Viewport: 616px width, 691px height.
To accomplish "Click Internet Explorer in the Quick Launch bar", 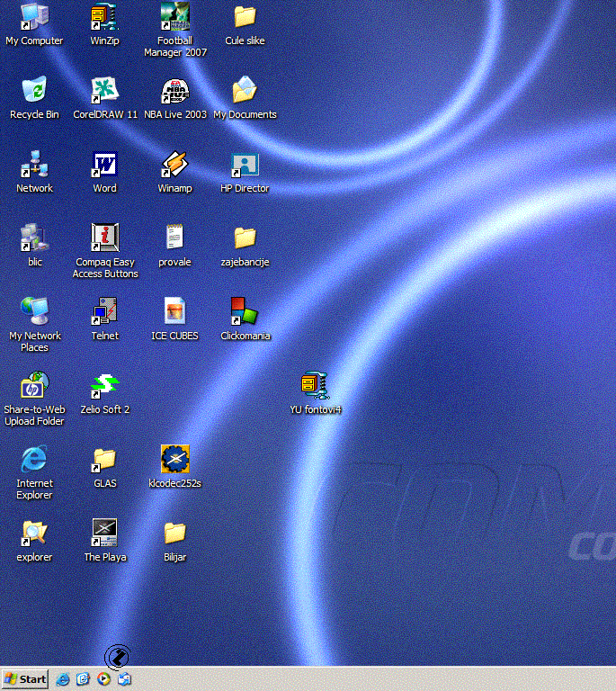I will tap(63, 679).
